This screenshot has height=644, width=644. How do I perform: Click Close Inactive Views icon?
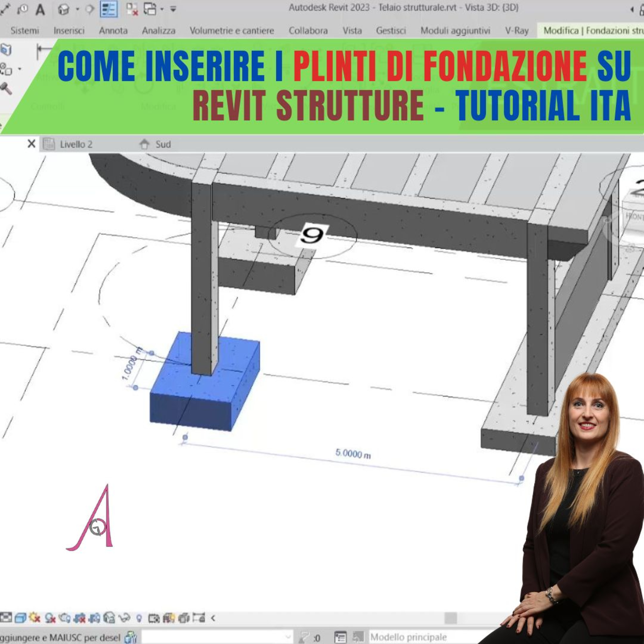(x=132, y=9)
